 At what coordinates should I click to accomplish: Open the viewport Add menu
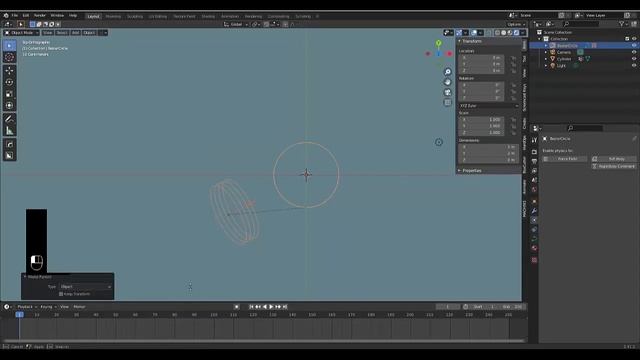click(76, 33)
